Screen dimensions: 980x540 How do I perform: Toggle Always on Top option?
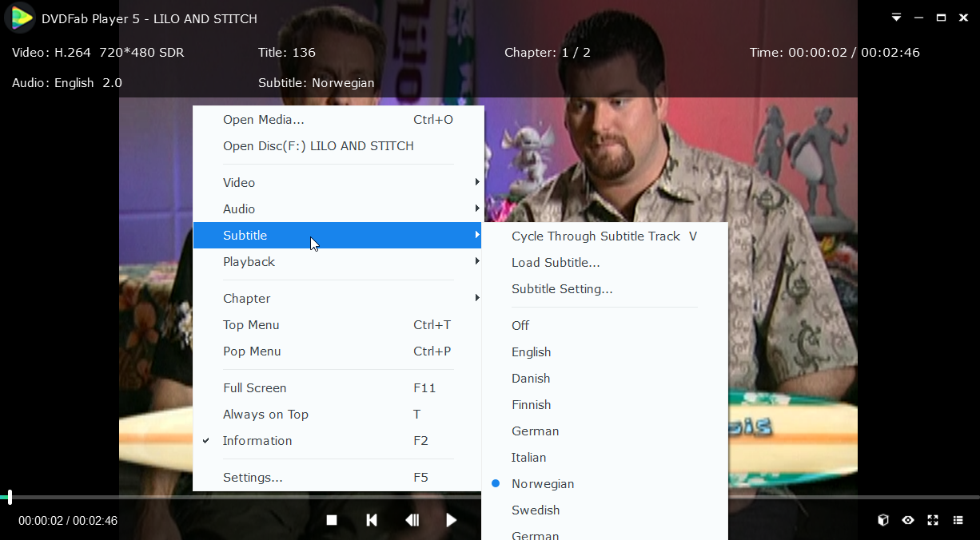[x=339, y=414]
